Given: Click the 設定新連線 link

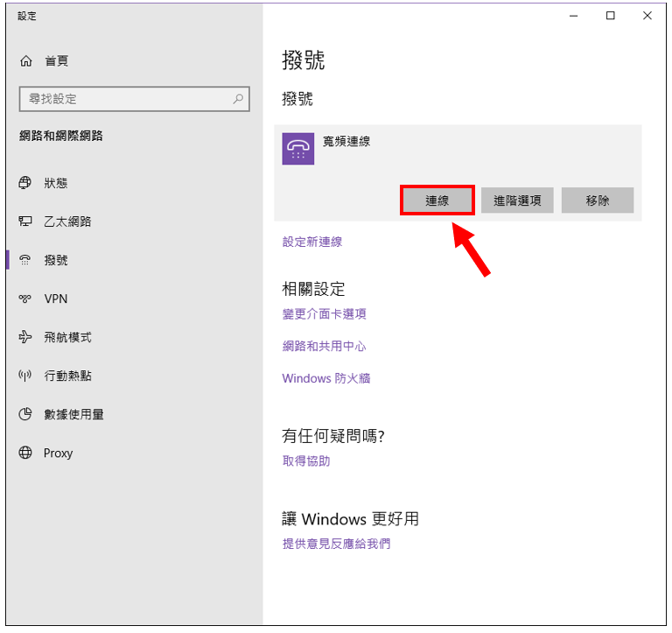Looking at the screenshot, I should click(x=312, y=242).
